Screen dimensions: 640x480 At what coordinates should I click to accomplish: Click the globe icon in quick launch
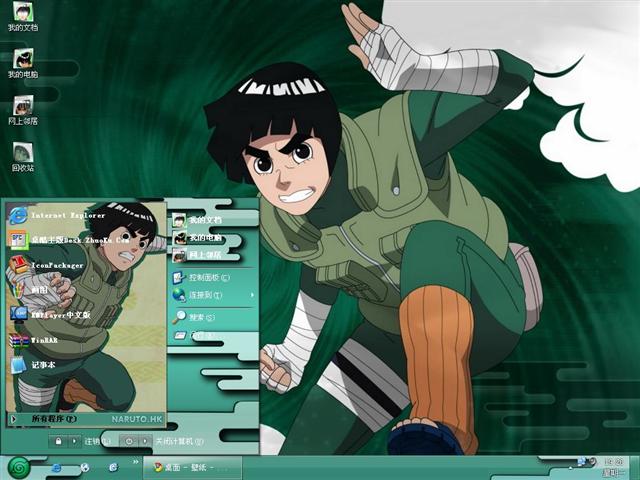click(x=85, y=467)
